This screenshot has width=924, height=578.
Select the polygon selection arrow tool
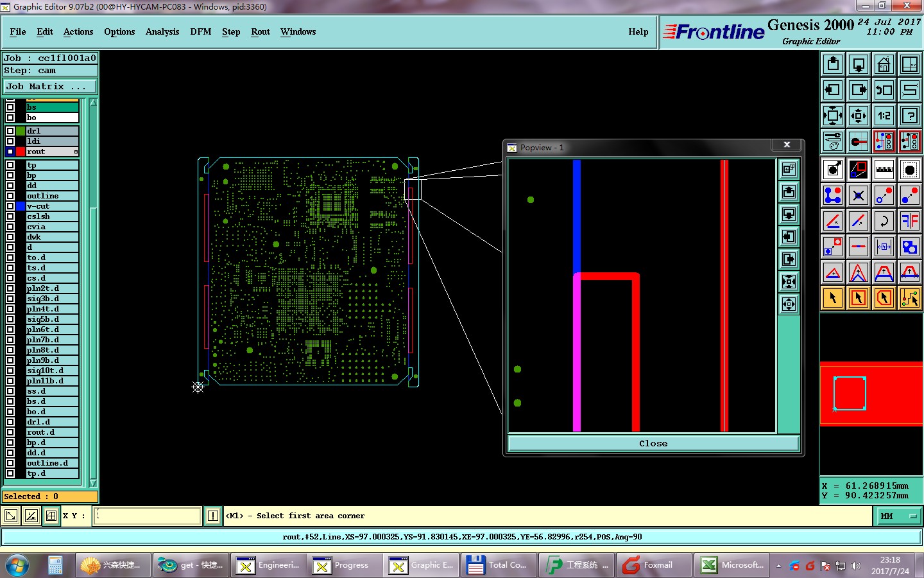(x=884, y=298)
